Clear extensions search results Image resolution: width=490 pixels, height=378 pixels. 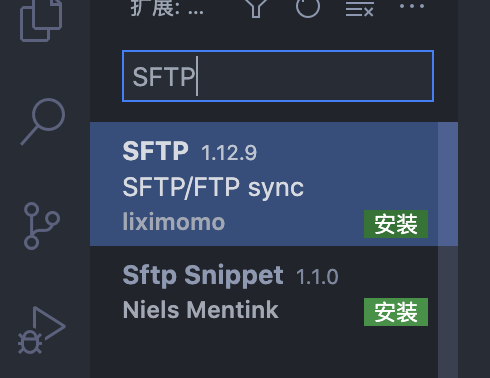(x=359, y=8)
